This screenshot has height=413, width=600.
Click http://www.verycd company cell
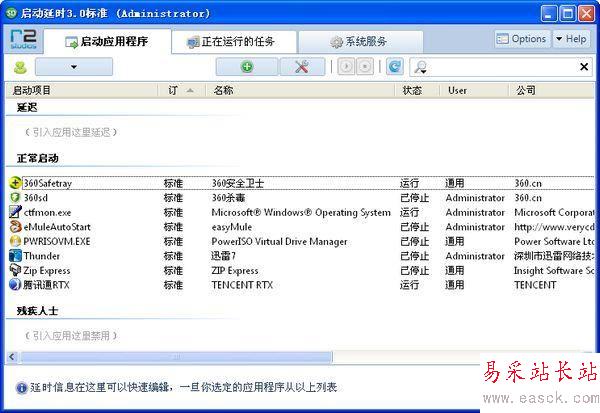(554, 227)
